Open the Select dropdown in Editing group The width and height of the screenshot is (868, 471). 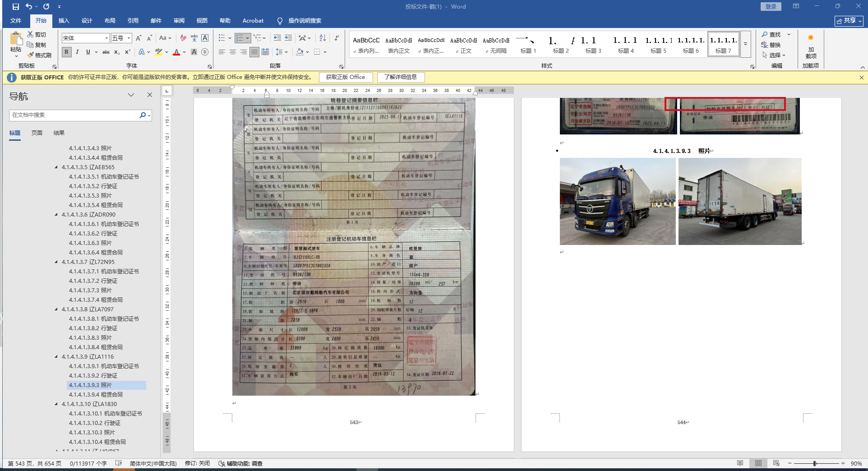pyautogui.click(x=774, y=55)
